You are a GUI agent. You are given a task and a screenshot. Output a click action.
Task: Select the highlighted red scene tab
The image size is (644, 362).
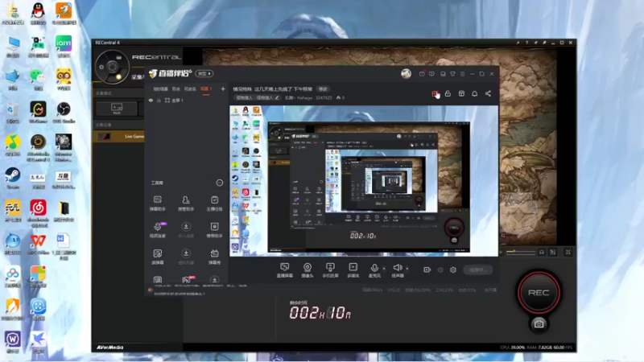(x=206, y=88)
